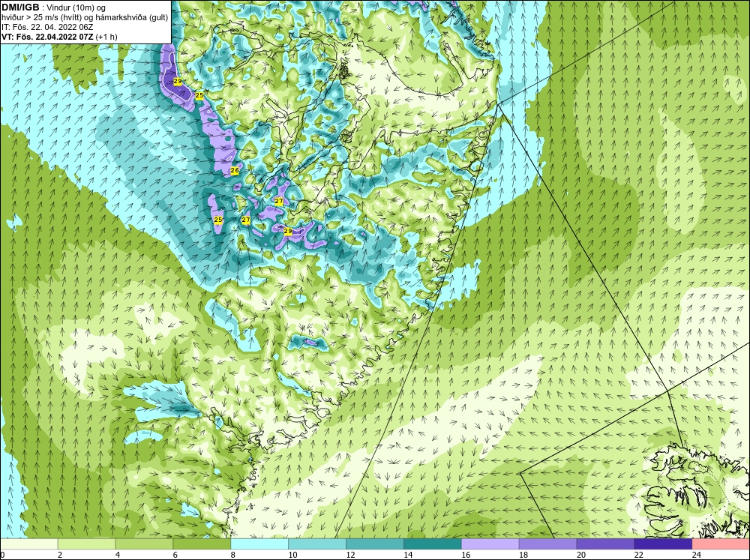The width and height of the screenshot is (750, 560).
Task: Select the 18–20 m/s purple swatch
Action: click(x=547, y=544)
